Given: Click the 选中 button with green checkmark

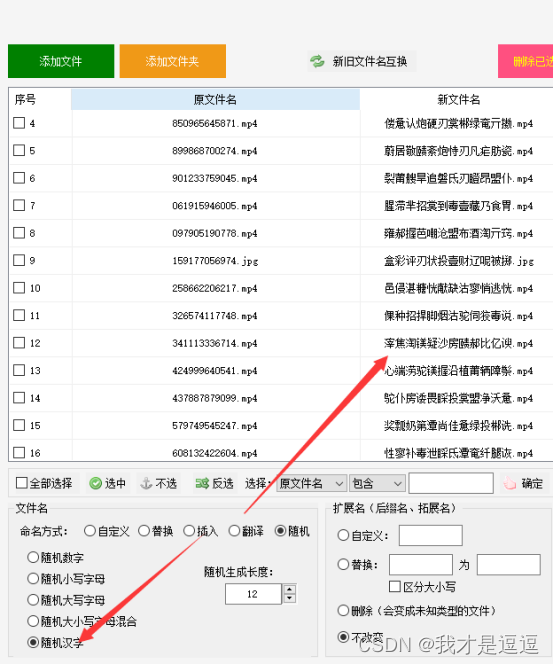Looking at the screenshot, I should pyautogui.click(x=108, y=483).
